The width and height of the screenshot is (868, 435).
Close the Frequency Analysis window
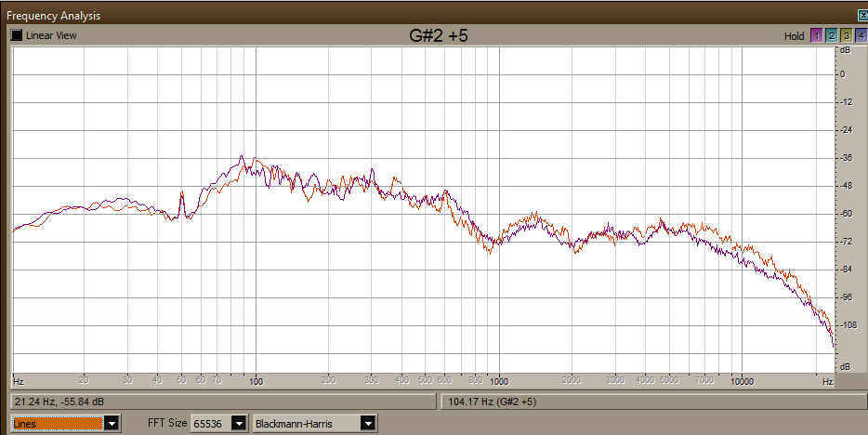coord(862,16)
